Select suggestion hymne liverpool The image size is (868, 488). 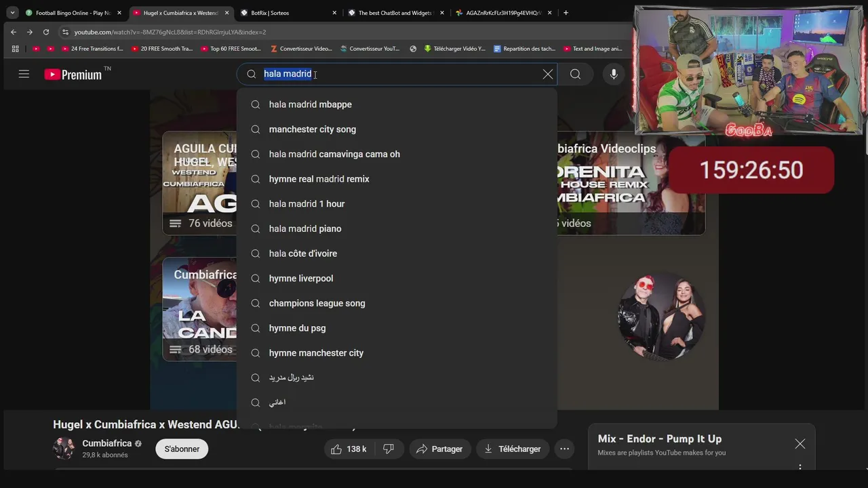coord(397,279)
